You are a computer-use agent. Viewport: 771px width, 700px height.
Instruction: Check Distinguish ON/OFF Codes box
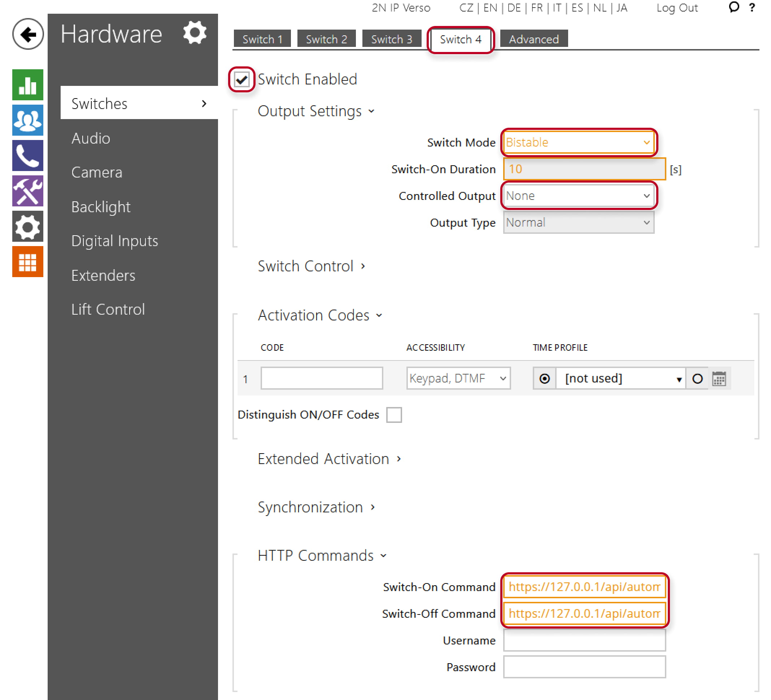394,415
